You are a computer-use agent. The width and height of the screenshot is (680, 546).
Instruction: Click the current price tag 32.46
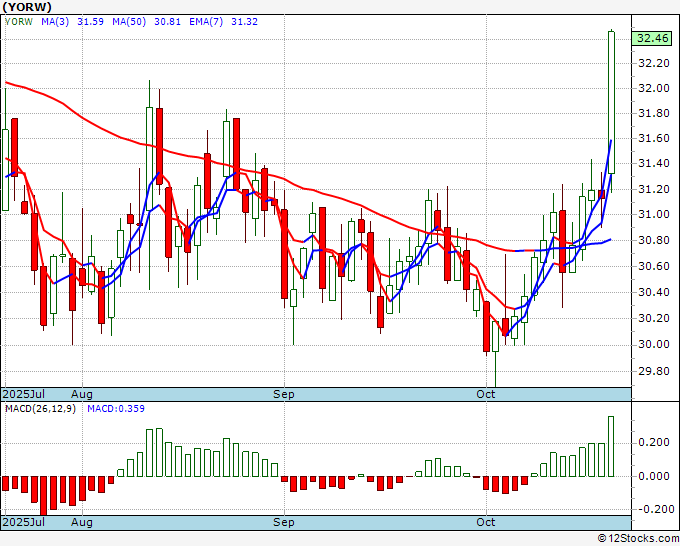652,38
